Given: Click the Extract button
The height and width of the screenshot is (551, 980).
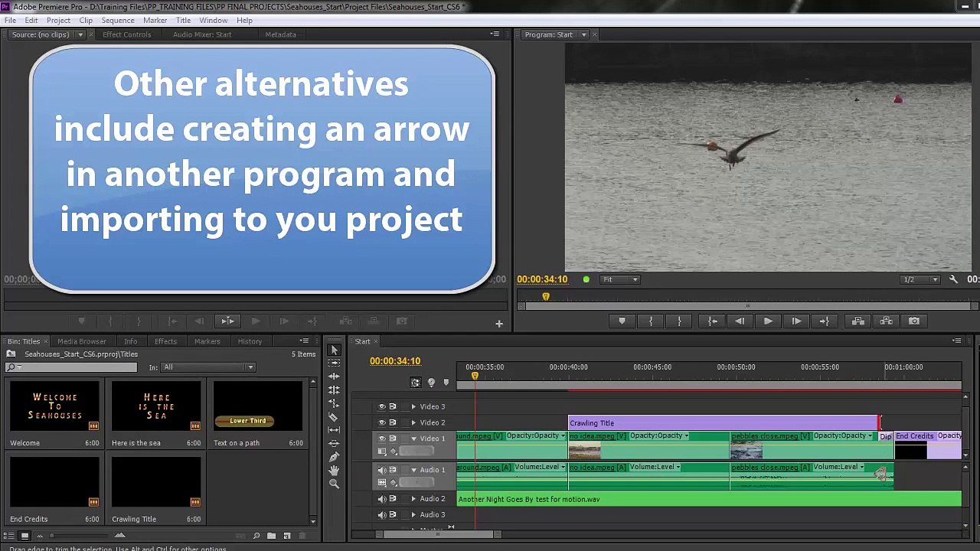Looking at the screenshot, I should [886, 321].
